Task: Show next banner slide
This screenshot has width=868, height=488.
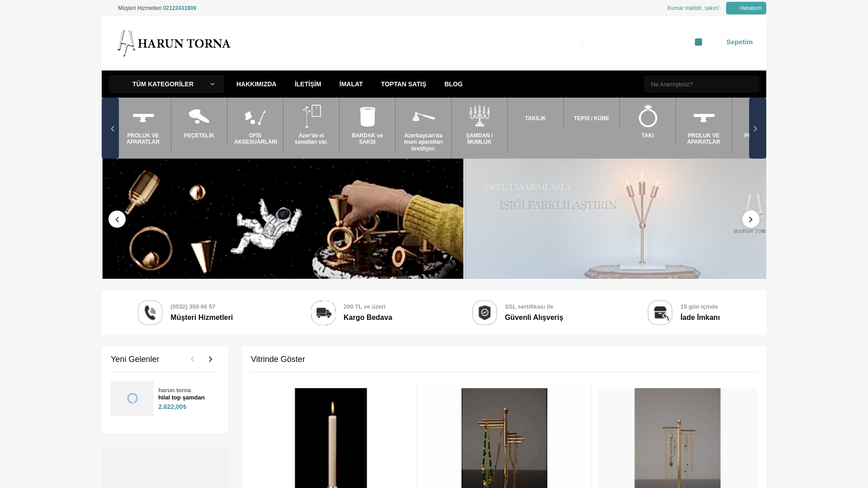Action: [750, 219]
